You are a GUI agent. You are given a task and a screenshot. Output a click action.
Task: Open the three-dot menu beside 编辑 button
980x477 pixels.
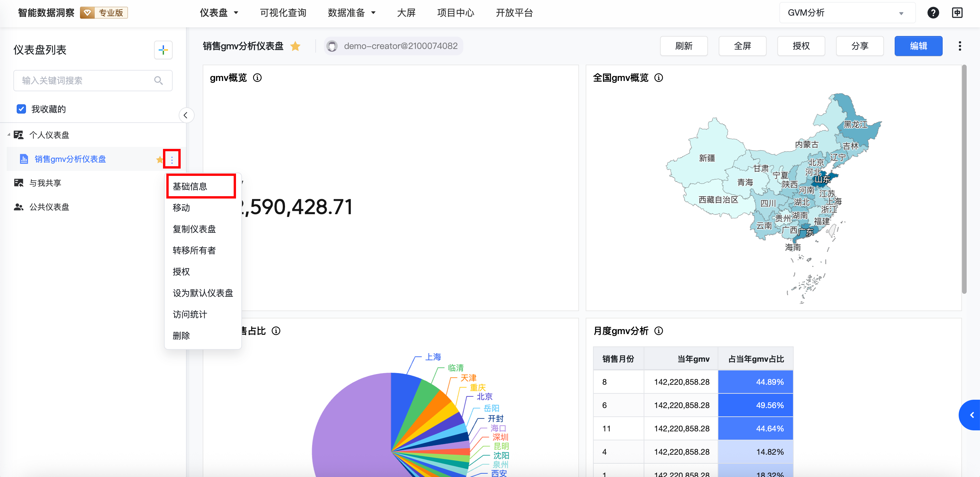coord(959,46)
